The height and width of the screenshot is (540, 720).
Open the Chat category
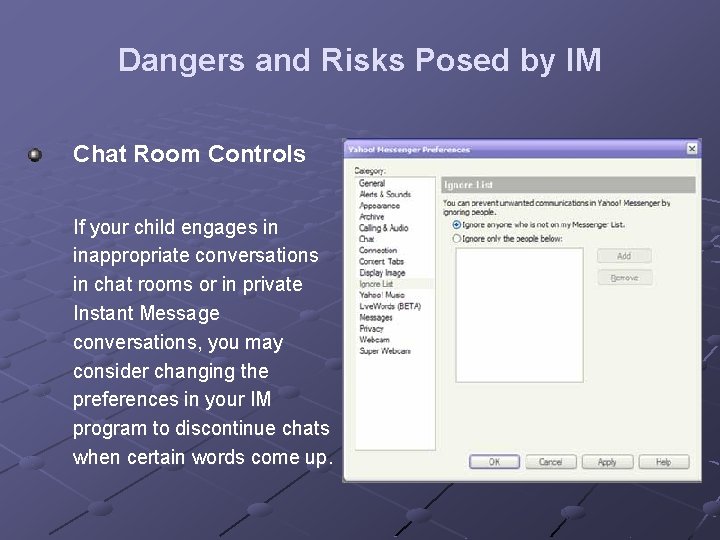tap(366, 239)
